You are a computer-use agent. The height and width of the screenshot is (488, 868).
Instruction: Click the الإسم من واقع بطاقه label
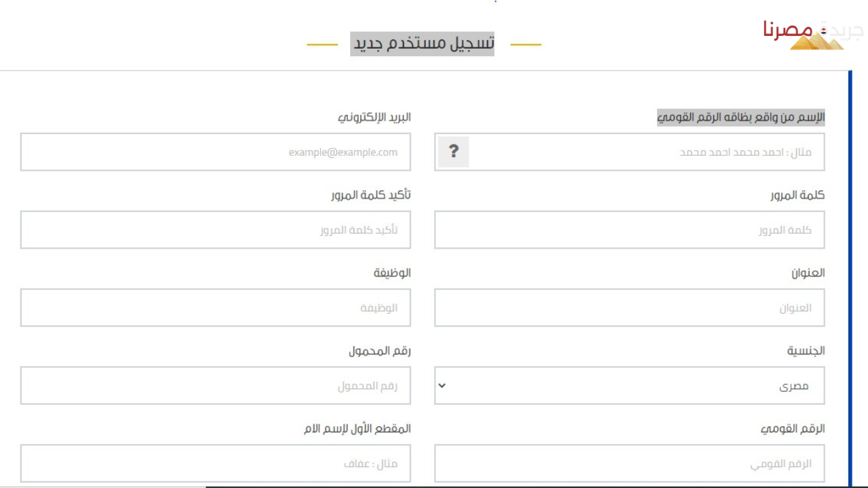[x=741, y=117]
